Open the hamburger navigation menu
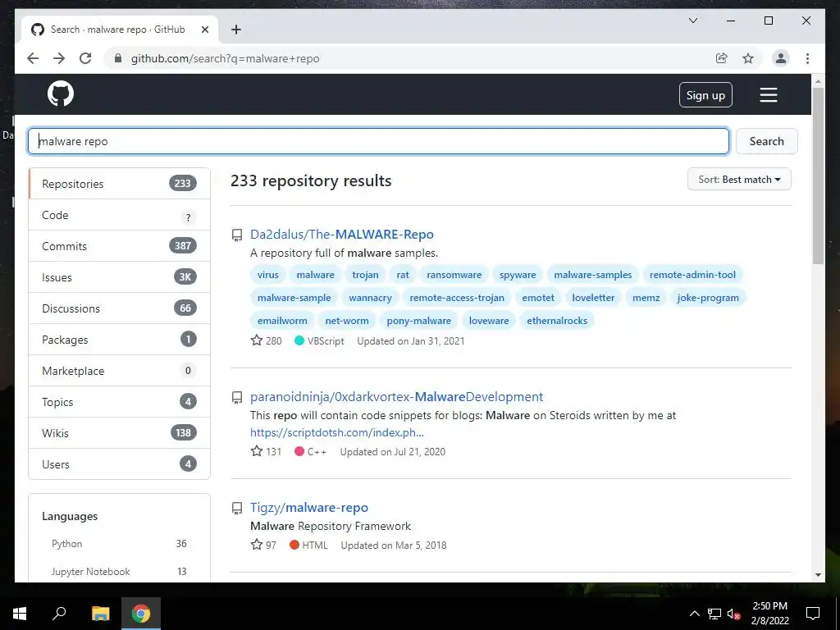Image resolution: width=840 pixels, height=630 pixels. pyautogui.click(x=768, y=95)
